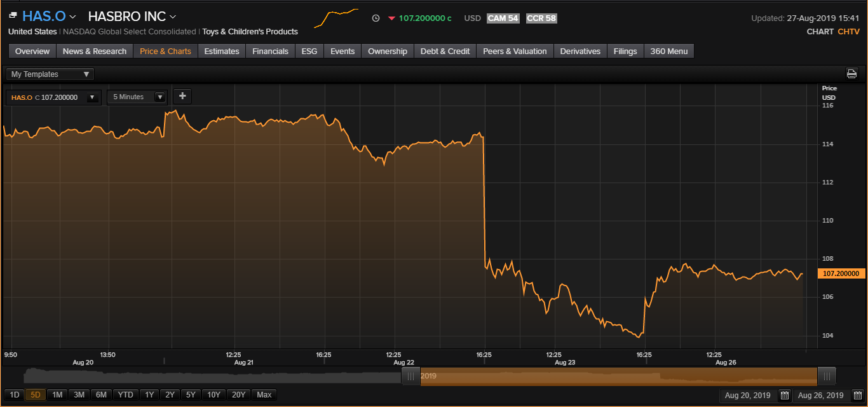
Task: Open the Derivatives tab
Action: 580,51
